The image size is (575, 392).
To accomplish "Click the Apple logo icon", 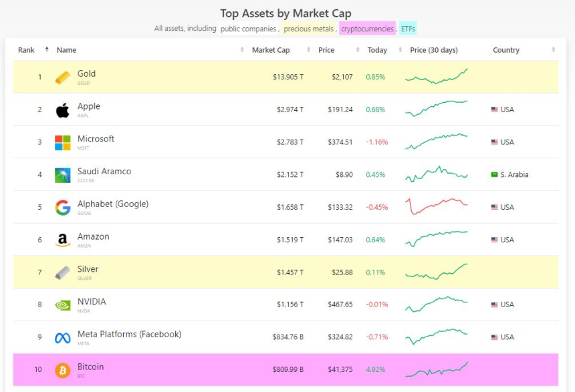I will 62,110.
